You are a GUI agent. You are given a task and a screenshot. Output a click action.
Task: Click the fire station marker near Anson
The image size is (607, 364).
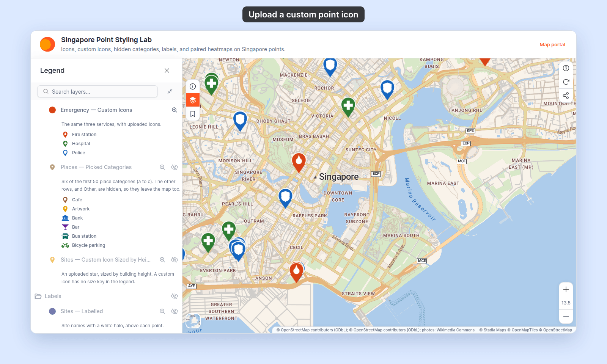296,272
